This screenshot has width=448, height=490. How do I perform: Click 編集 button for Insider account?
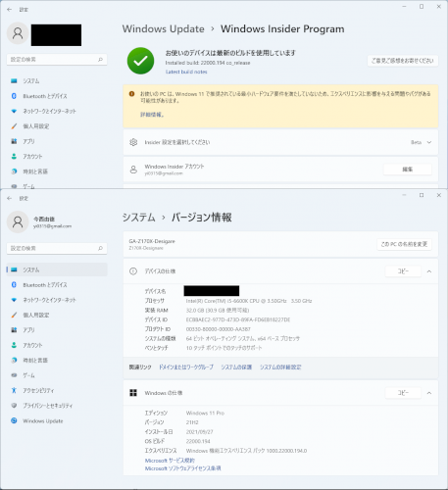(x=407, y=170)
